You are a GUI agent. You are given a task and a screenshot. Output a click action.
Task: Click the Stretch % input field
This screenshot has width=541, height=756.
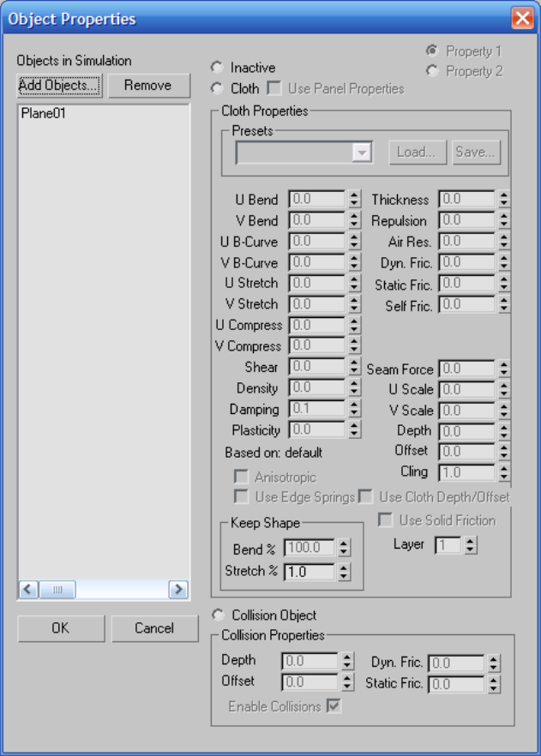coord(309,571)
